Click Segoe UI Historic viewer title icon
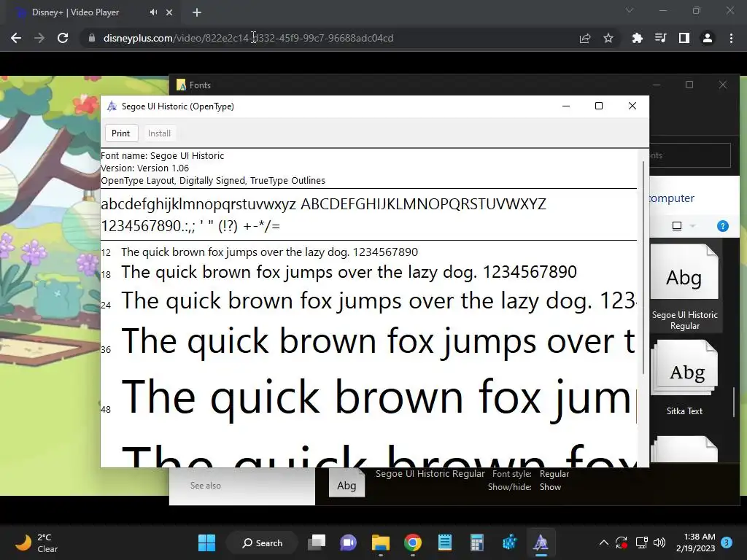Viewport: 747px width, 560px height. pyautogui.click(x=112, y=106)
